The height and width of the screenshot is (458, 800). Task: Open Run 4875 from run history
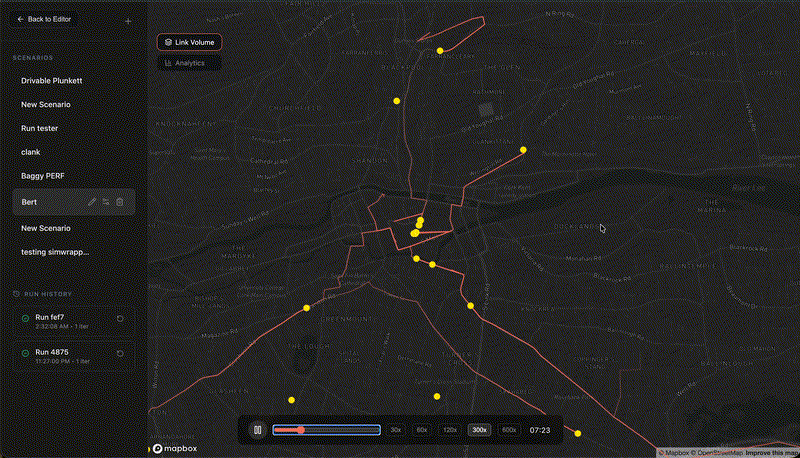73,356
